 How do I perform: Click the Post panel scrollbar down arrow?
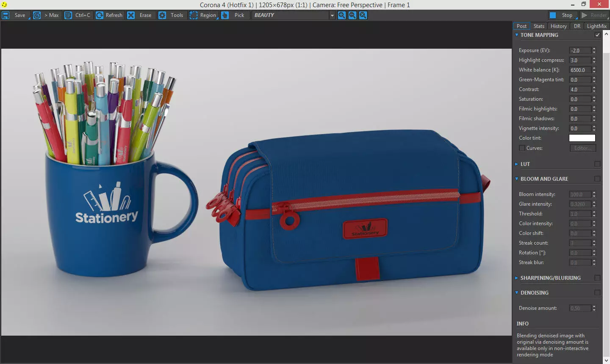click(x=606, y=360)
